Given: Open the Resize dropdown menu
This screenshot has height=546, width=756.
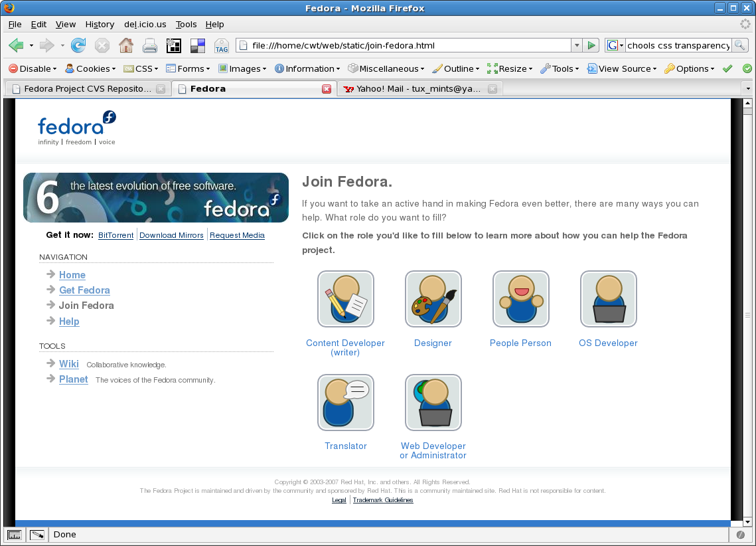Looking at the screenshot, I should (x=510, y=68).
